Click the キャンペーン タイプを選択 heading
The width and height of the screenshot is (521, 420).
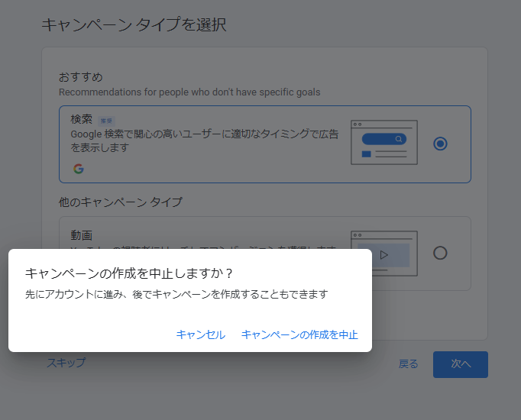[x=134, y=24]
